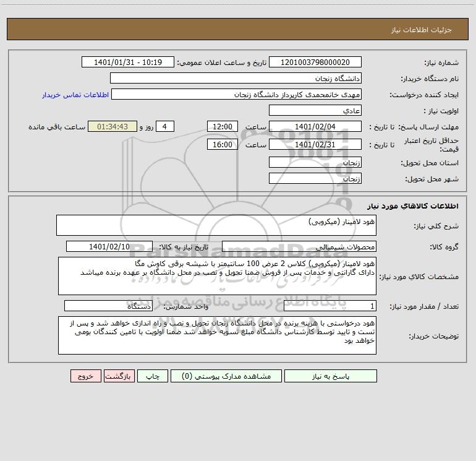This screenshot has height=461, width=476.
Task: Click the goods need date 1401/02/10
Action: (109, 246)
